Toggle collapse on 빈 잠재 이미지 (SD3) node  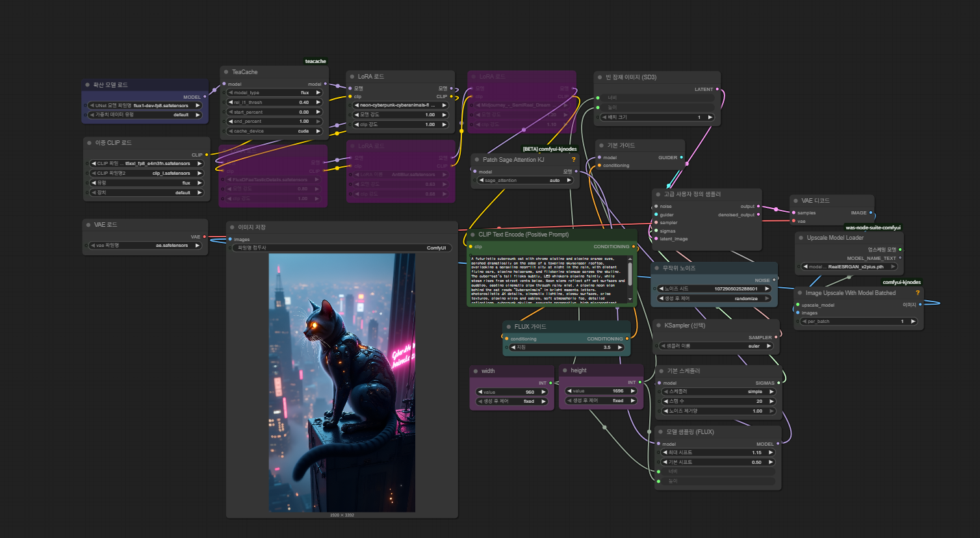click(600, 77)
